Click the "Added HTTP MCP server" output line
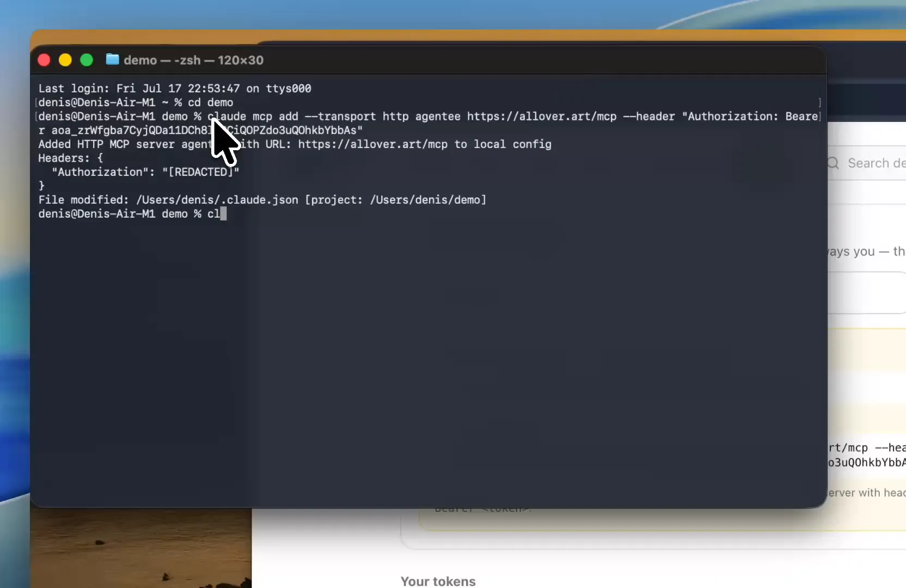This screenshot has height=588, width=906. tap(295, 144)
